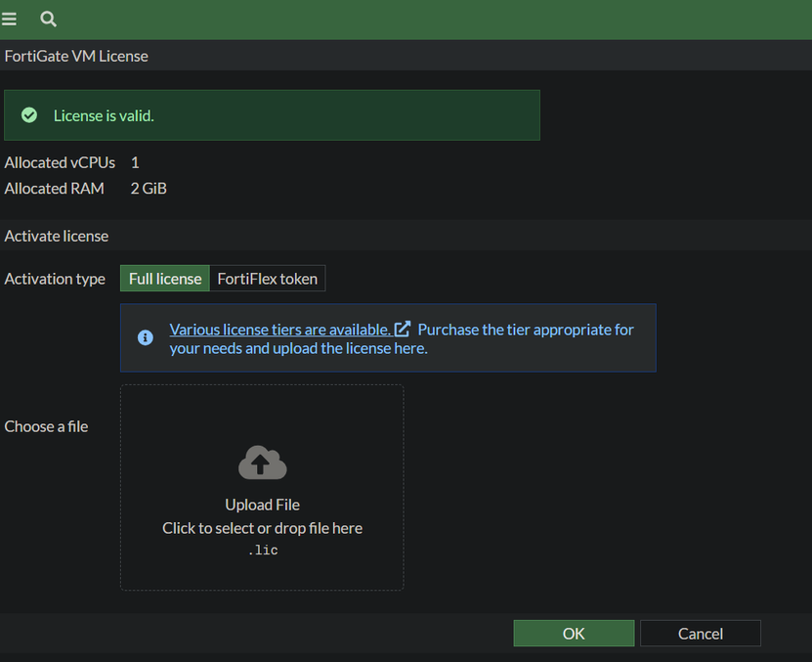Screen dimensions: 812x662
Task: Click the 'Choose a file' label
Action: tap(46, 426)
